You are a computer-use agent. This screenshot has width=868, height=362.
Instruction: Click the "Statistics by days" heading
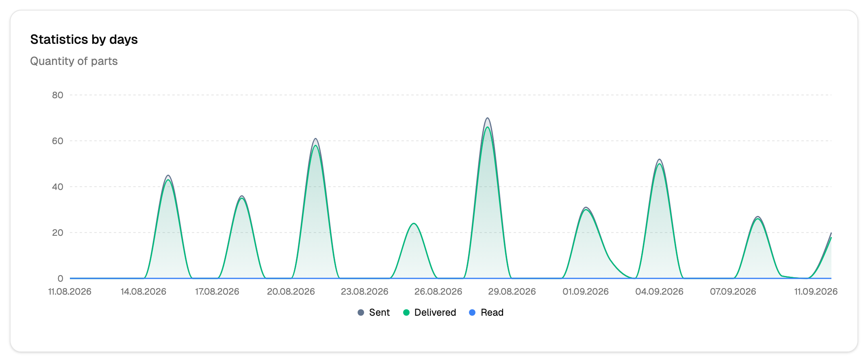[84, 39]
